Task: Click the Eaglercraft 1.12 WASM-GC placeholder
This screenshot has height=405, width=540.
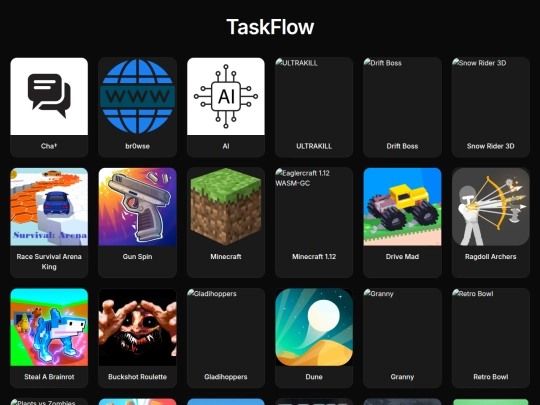Action: pyautogui.click(x=314, y=207)
